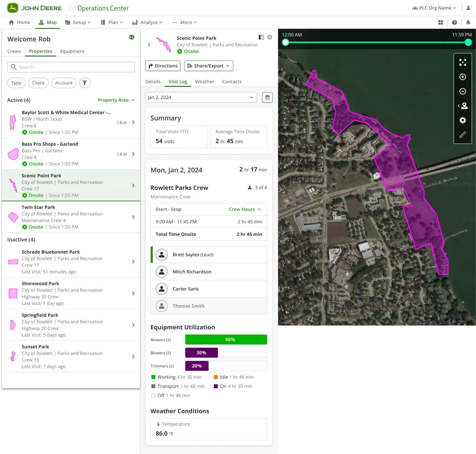Screen dimensions: 476x454
Task: Toggle the Transport legend item
Action: 178,386
